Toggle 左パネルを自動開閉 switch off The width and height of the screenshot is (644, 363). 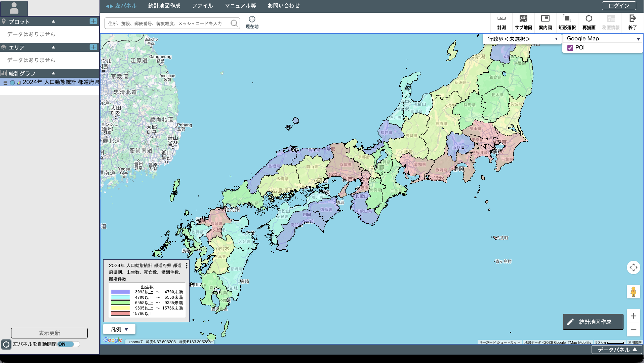pos(69,344)
